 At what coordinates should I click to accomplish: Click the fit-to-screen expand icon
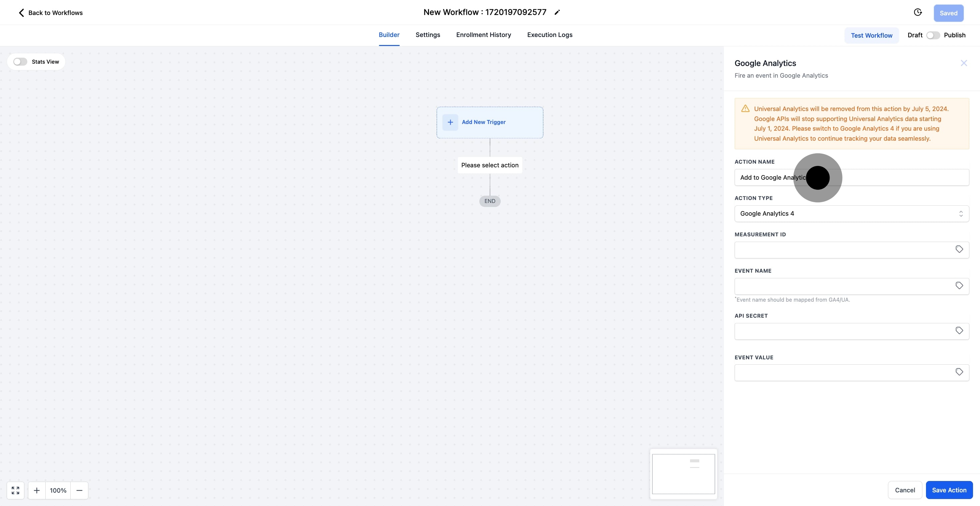[x=16, y=490]
